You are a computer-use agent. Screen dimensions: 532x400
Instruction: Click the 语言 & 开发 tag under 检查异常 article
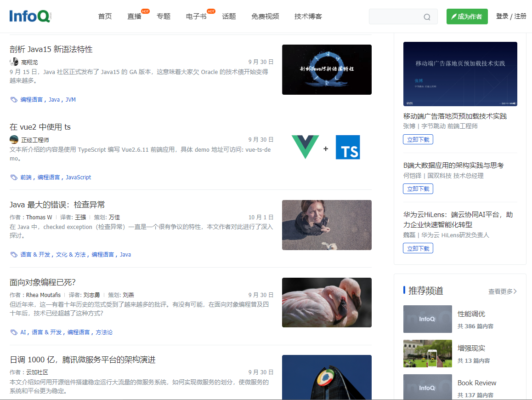pyautogui.click(x=35, y=255)
